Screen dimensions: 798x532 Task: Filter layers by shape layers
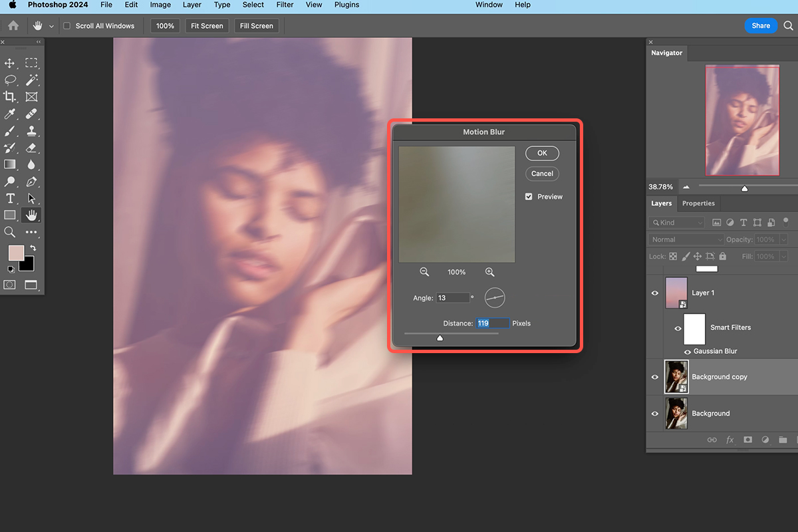pos(757,223)
